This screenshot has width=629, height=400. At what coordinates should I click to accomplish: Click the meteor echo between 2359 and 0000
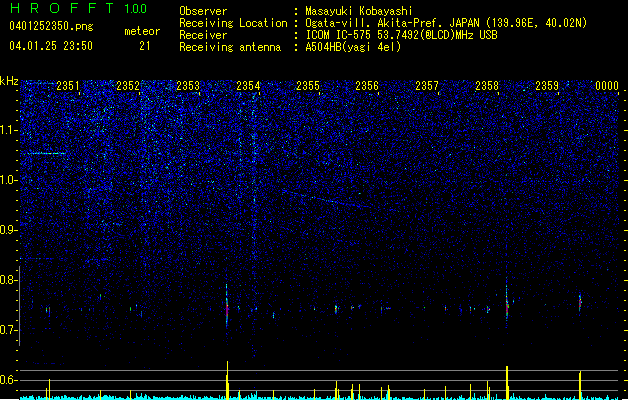[580, 303]
